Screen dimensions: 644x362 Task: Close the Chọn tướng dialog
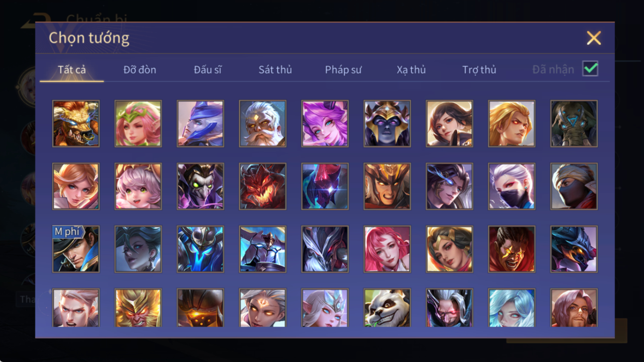click(594, 38)
